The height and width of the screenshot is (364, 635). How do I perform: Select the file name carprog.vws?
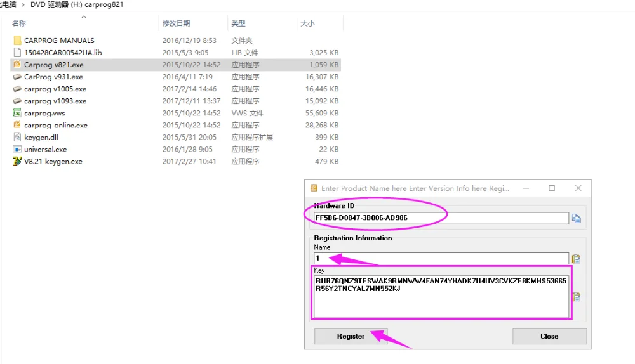click(x=44, y=114)
